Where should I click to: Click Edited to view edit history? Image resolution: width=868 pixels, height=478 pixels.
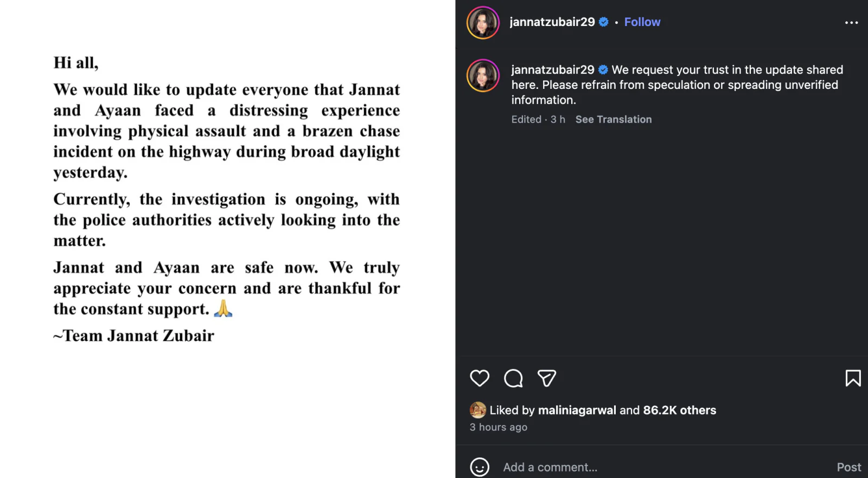tap(526, 119)
